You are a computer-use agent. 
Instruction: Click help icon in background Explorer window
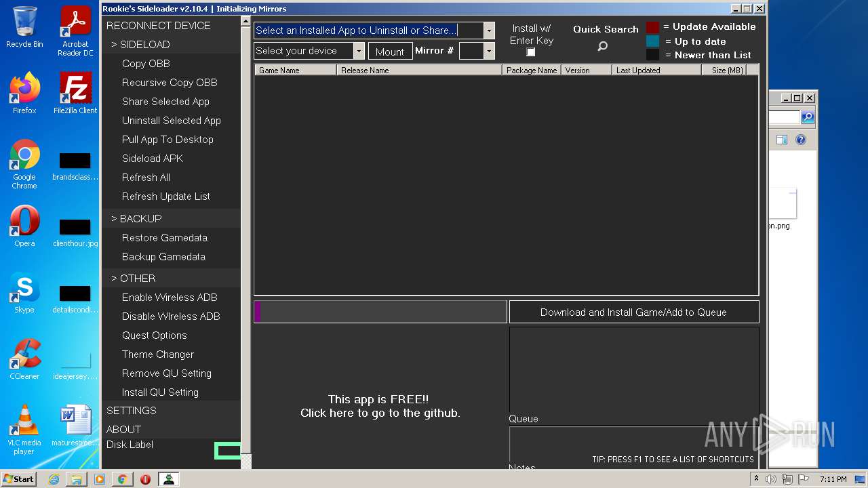[801, 140]
